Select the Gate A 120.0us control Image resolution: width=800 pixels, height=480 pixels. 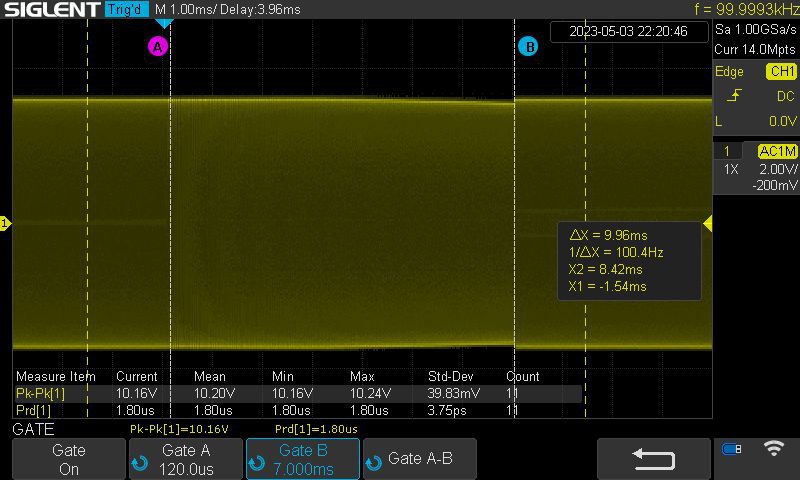click(186, 459)
